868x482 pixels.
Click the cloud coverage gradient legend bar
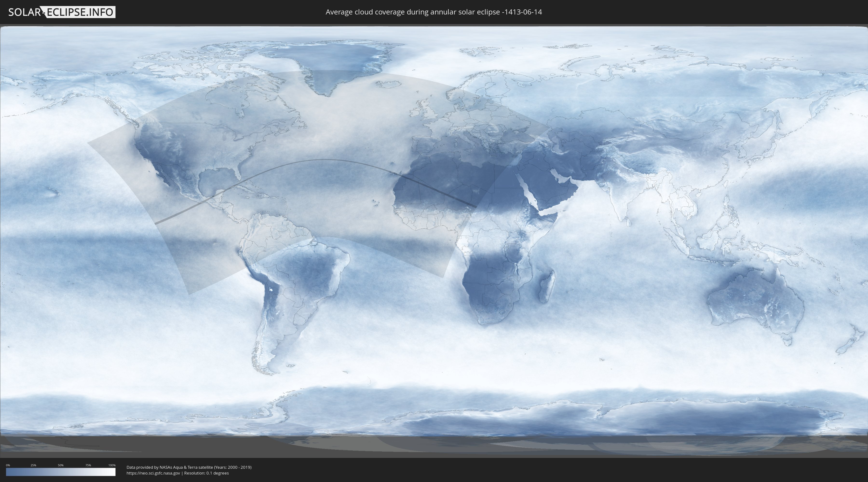click(61, 472)
